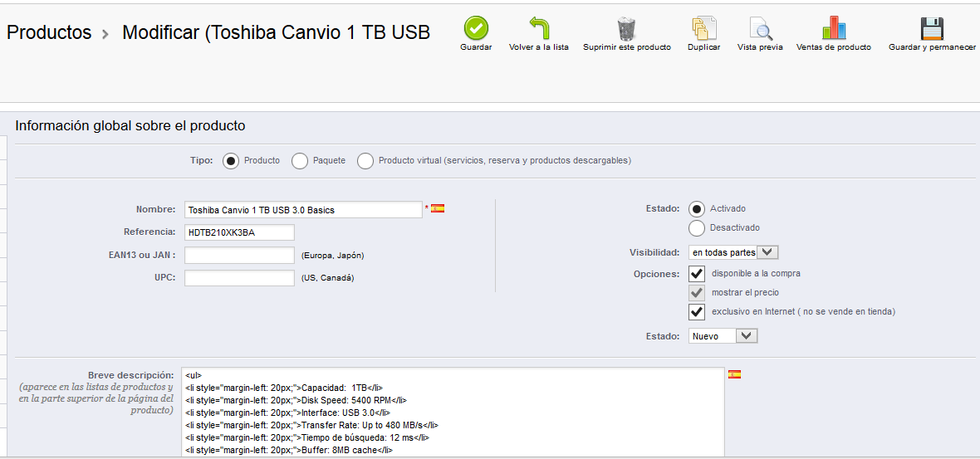Click the Spanish flag beside Breve descripción

(734, 374)
